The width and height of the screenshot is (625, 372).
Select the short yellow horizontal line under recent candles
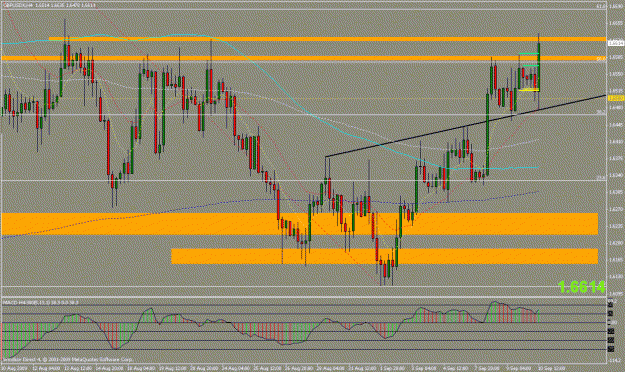click(529, 90)
